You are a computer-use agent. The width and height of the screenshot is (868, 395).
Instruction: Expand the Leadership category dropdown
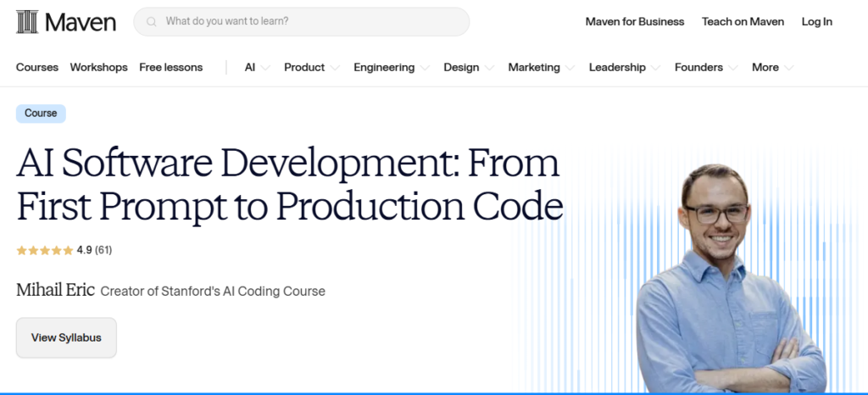click(x=625, y=68)
